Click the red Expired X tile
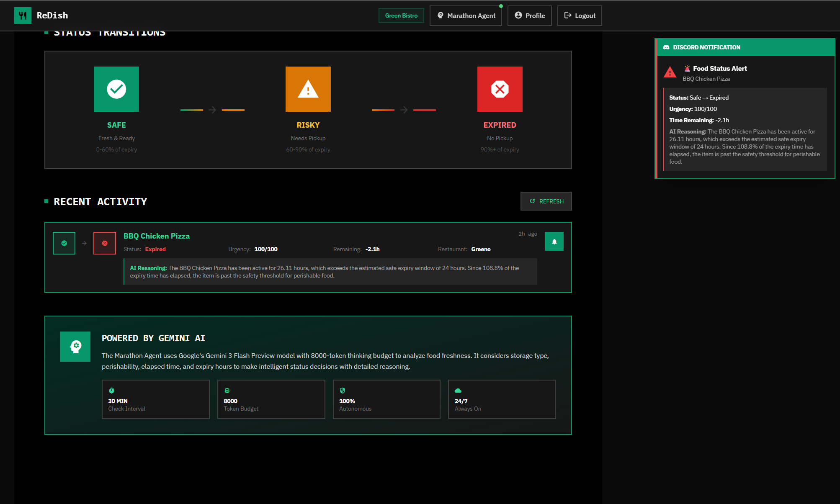Image resolution: width=840 pixels, height=504 pixels. (x=500, y=89)
